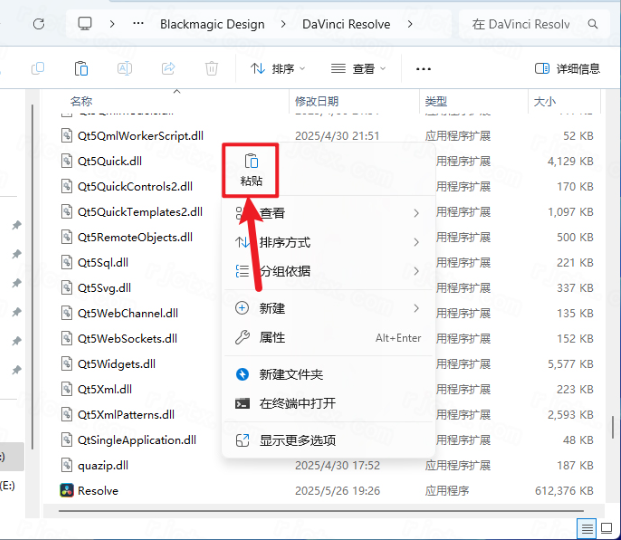Image resolution: width=621 pixels, height=540 pixels.
Task: Select the file Qt5WebChannel.dll
Action: [128, 313]
